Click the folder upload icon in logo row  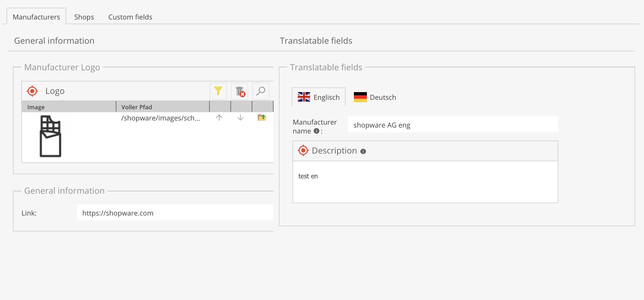(262, 118)
